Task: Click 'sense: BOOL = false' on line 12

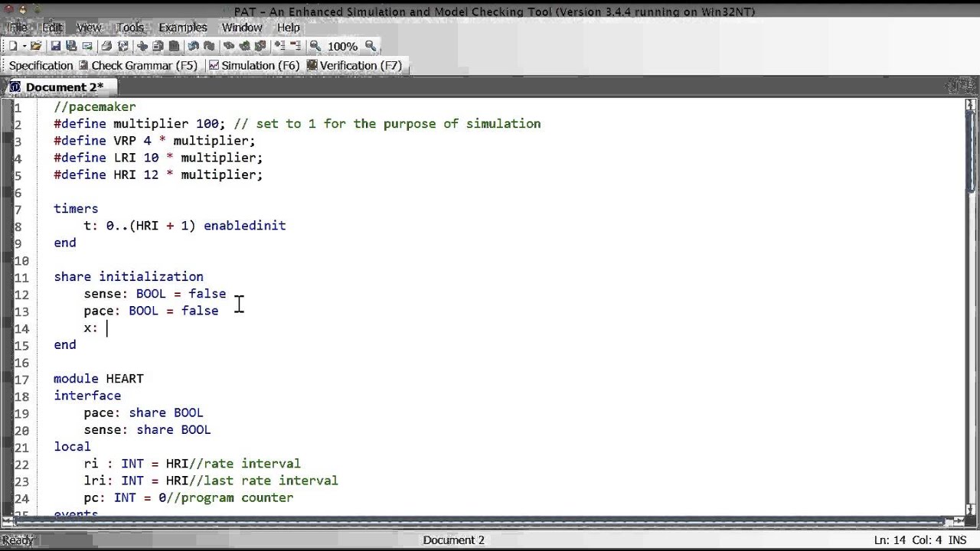Action: [155, 294]
